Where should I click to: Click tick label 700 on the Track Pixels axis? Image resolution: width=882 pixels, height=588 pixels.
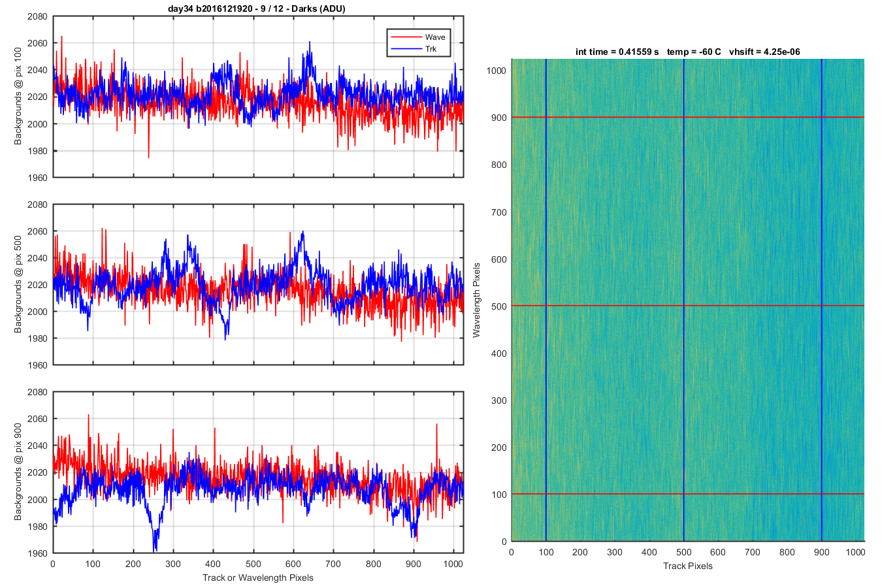click(753, 552)
